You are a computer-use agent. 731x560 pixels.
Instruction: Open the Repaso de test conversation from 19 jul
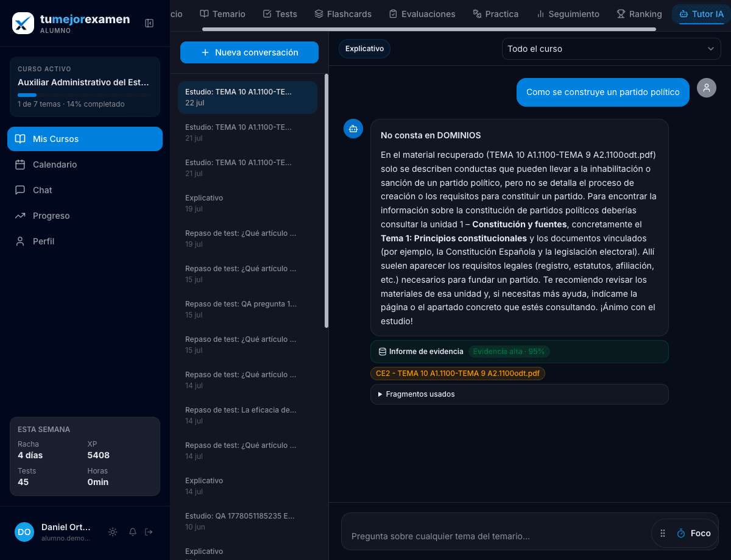pyautogui.click(x=247, y=239)
